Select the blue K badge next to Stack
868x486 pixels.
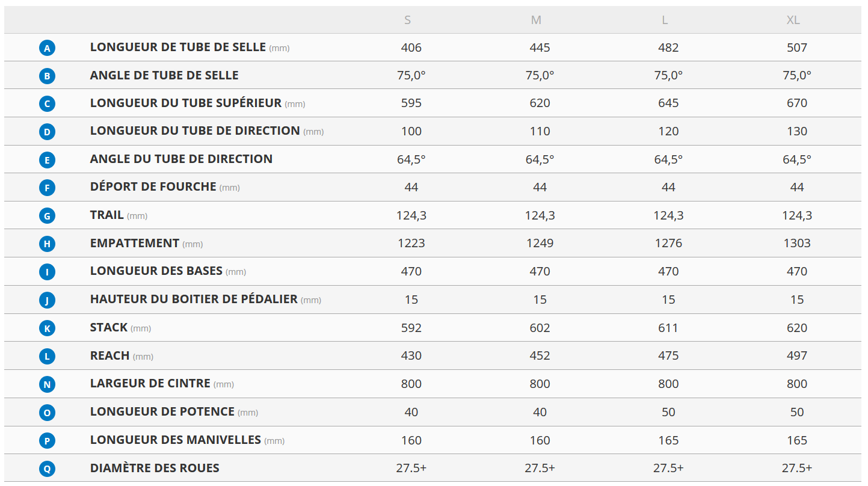47,328
